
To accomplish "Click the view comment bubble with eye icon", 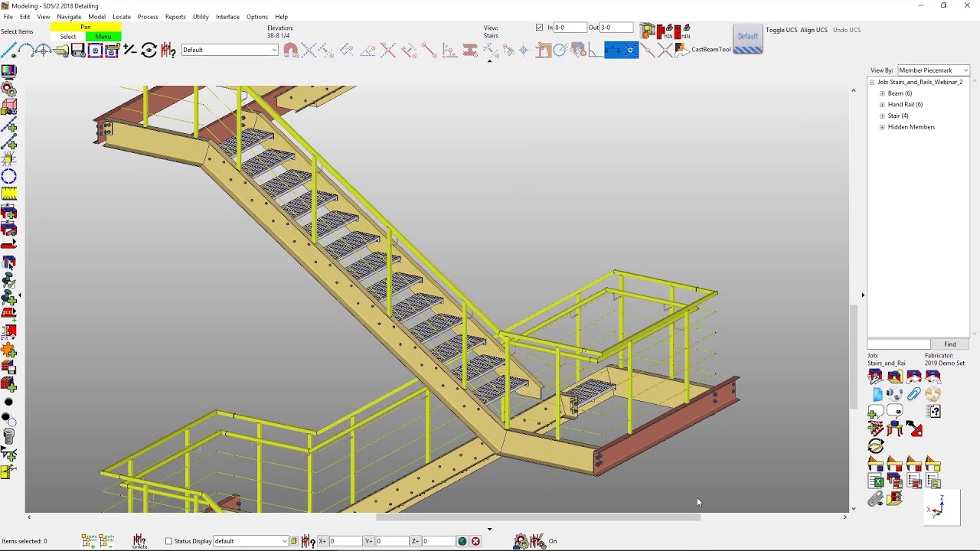I will (x=894, y=411).
